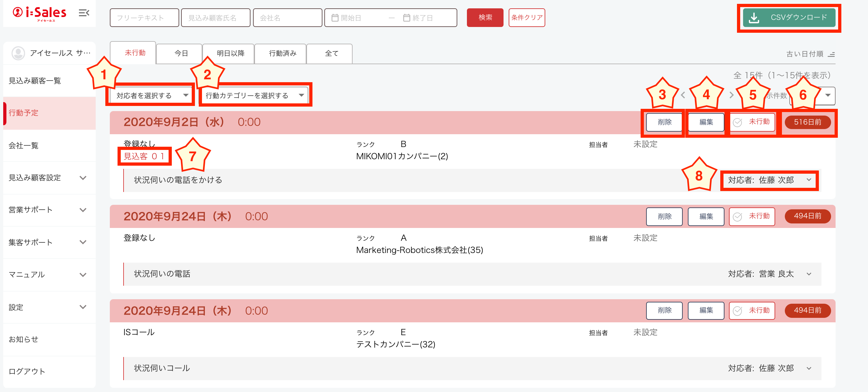Open the start date calendar icon

(335, 18)
